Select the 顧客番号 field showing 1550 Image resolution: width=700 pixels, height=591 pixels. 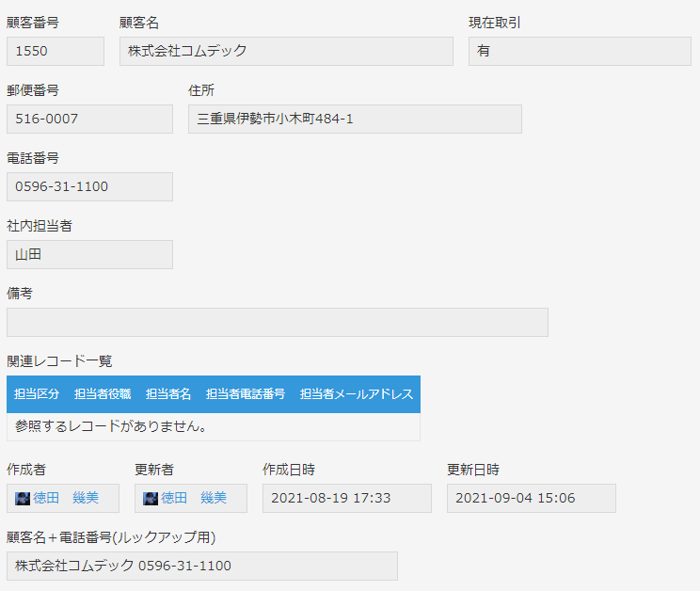tap(56, 52)
